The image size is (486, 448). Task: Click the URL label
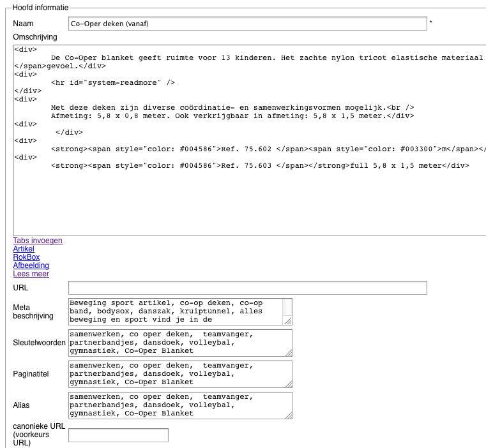tap(21, 288)
